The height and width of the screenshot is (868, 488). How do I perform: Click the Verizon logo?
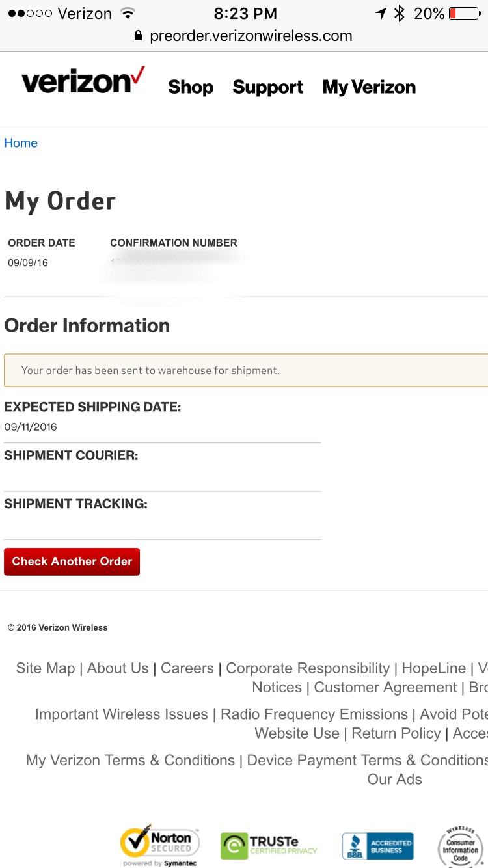(83, 83)
